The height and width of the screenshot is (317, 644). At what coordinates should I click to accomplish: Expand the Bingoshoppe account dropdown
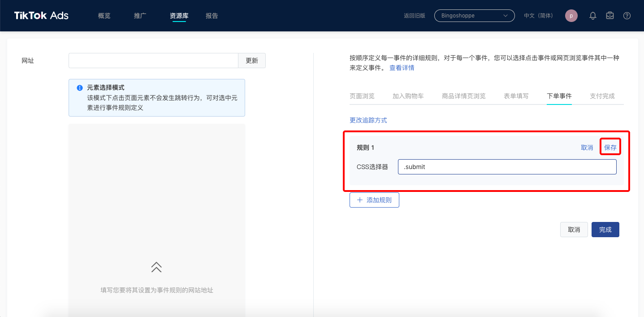(x=474, y=16)
